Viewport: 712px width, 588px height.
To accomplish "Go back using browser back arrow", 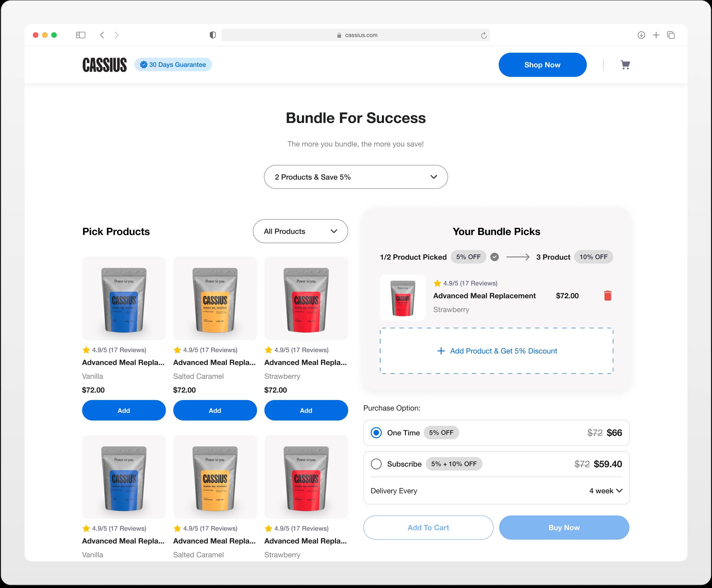I will click(x=102, y=35).
